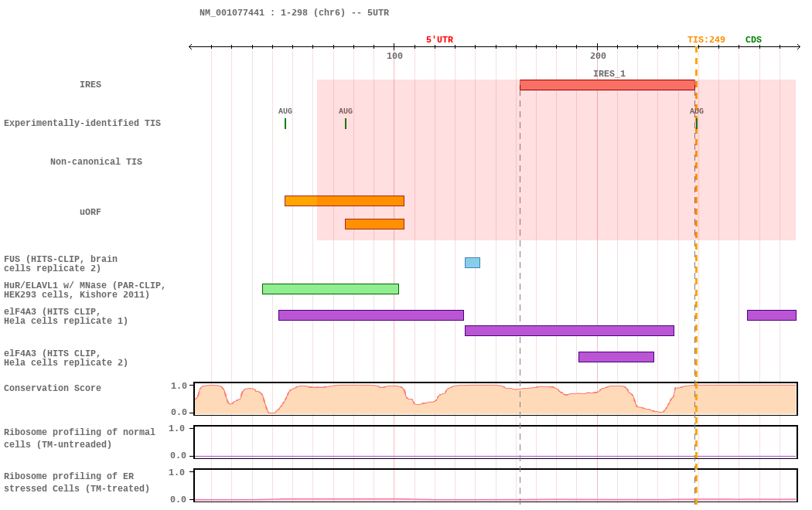This screenshot has height=510, width=812.
Task: Click the green HuR/ELAVL1 PAR-CLIP bar
Action: point(330,289)
